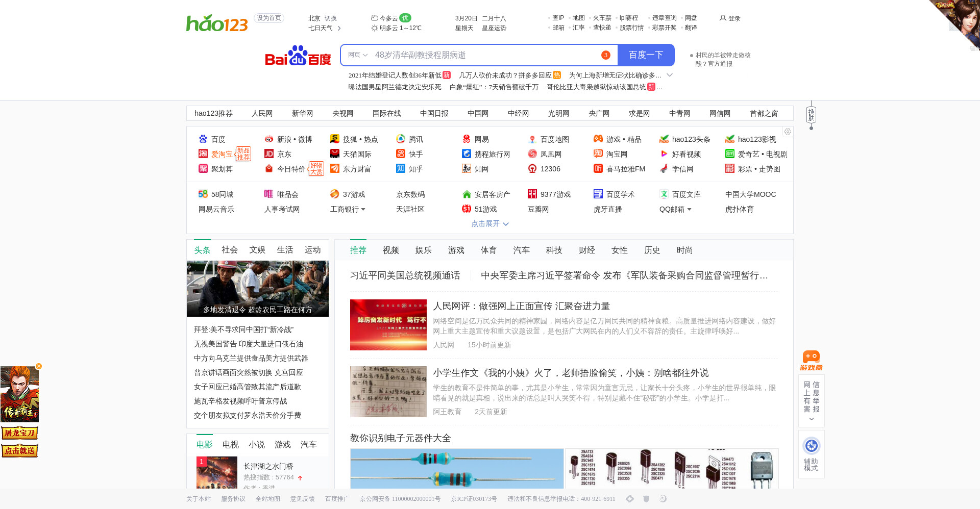This screenshot has width=980, height=509.
Task: Open Vipshop icon link
Action: 269,194
